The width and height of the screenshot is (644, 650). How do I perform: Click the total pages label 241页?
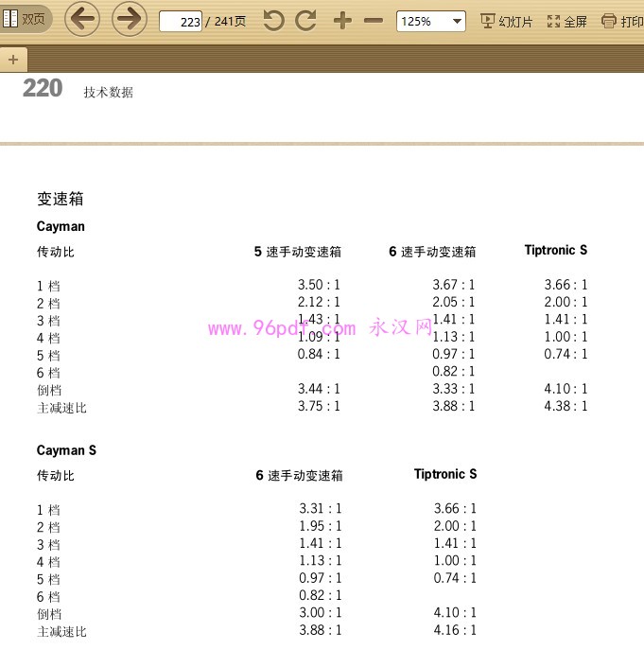(230, 21)
